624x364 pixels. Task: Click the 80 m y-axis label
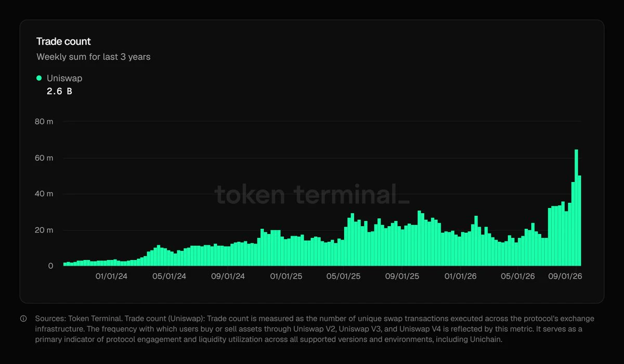point(43,122)
